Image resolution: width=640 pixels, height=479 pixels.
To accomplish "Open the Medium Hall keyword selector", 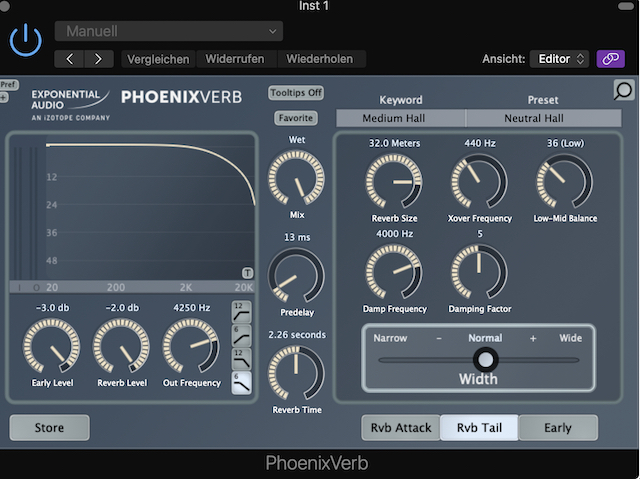I will coord(400,118).
